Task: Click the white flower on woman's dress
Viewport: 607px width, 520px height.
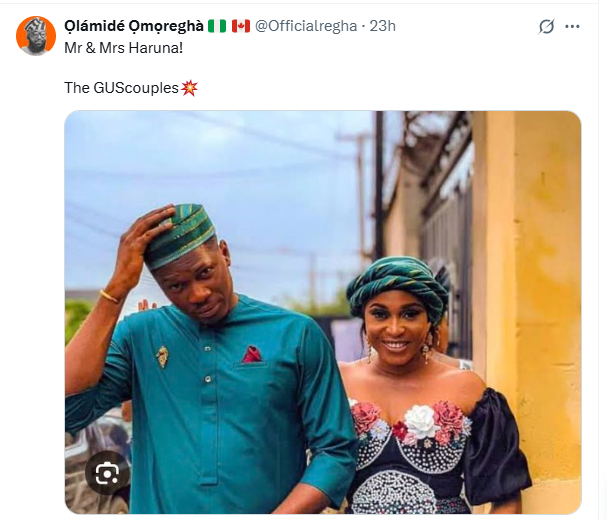Action: 420,421
